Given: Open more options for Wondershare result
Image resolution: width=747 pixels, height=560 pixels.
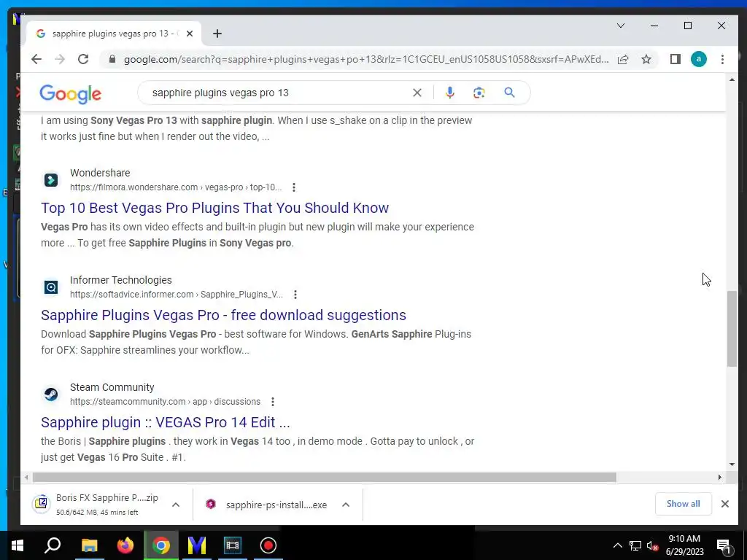Looking at the screenshot, I should coord(294,187).
